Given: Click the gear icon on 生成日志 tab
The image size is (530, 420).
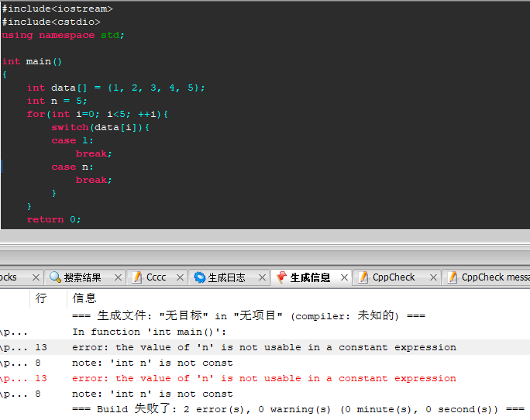Looking at the screenshot, I should pyautogui.click(x=200, y=277).
